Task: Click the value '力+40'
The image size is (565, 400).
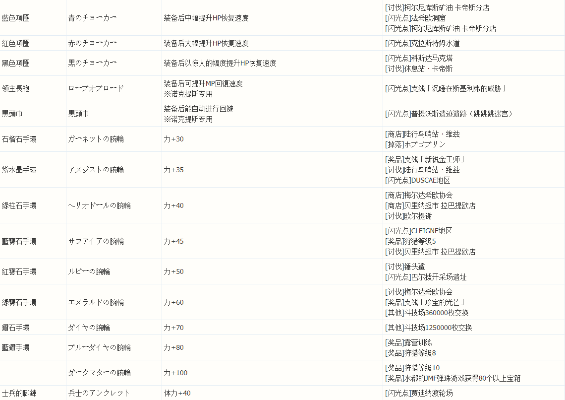Action: [174, 205]
